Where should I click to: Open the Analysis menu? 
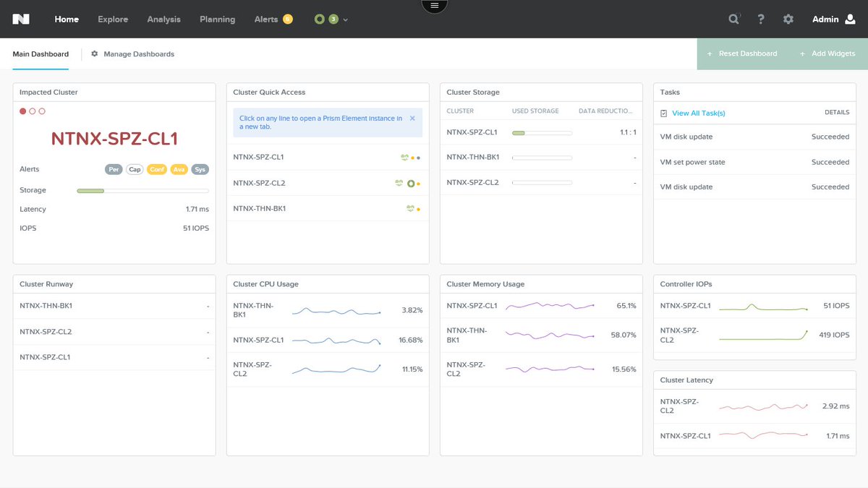click(x=164, y=20)
